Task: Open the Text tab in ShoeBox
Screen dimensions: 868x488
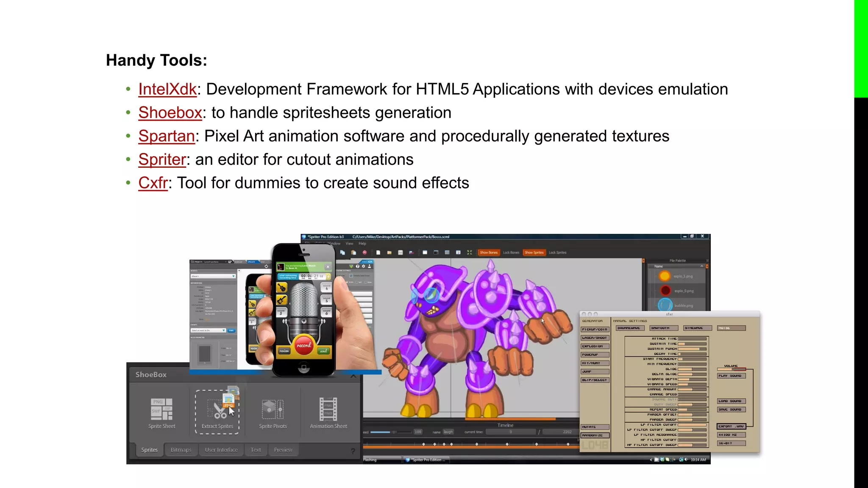Action: tap(256, 450)
